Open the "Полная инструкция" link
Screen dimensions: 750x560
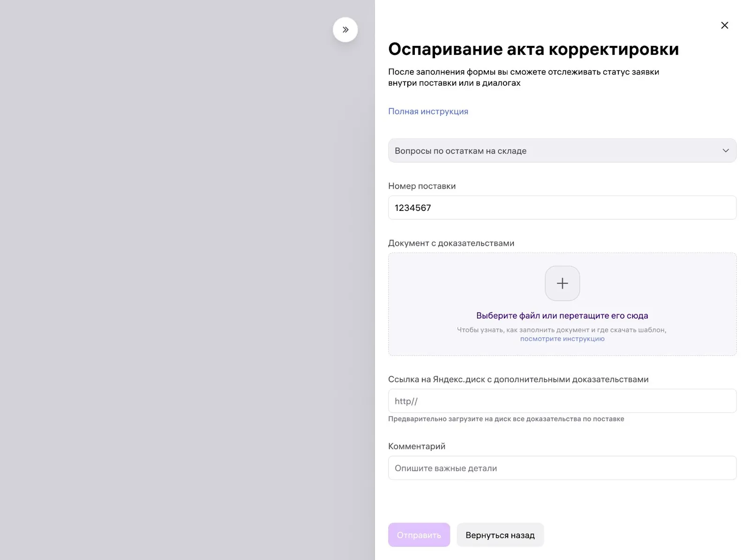pyautogui.click(x=428, y=112)
